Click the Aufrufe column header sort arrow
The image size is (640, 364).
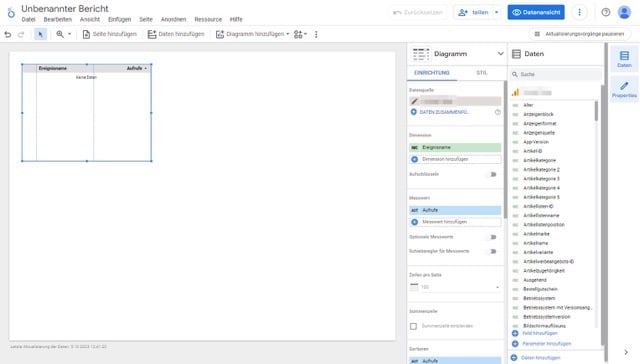pos(145,69)
